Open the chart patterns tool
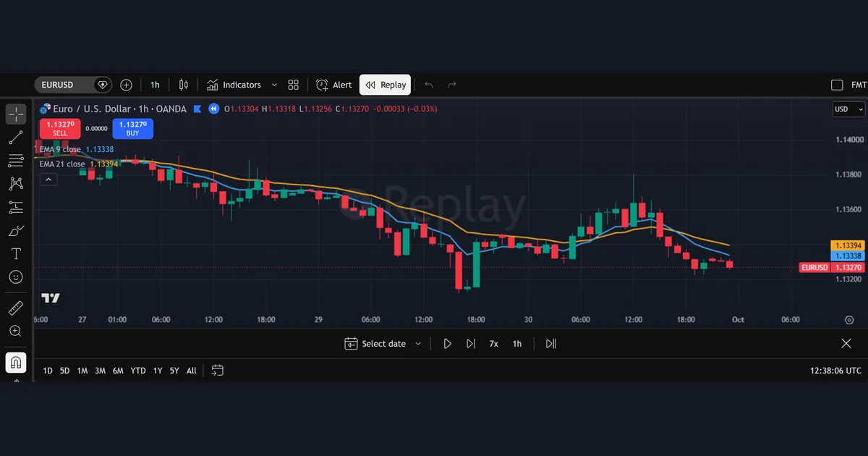 [16, 184]
